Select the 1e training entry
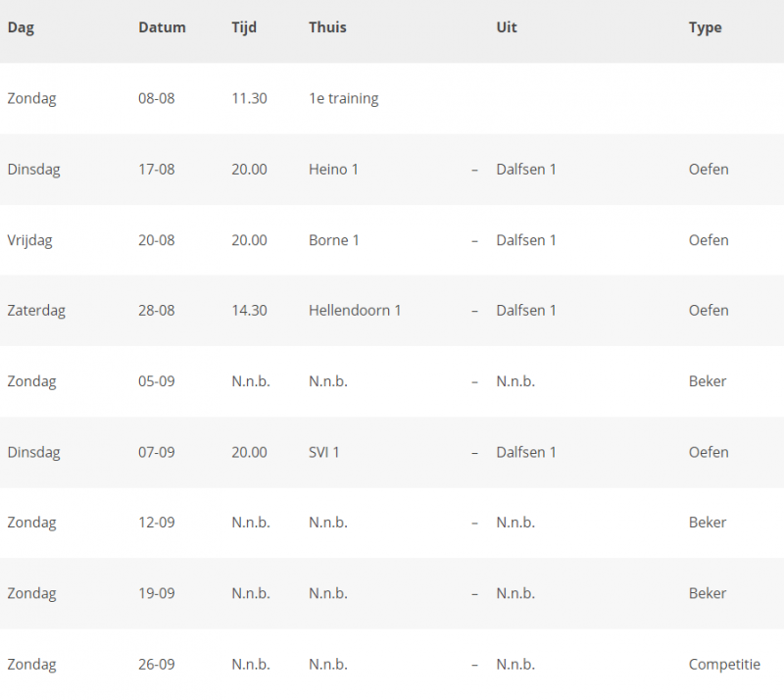784x700 pixels. tap(343, 98)
